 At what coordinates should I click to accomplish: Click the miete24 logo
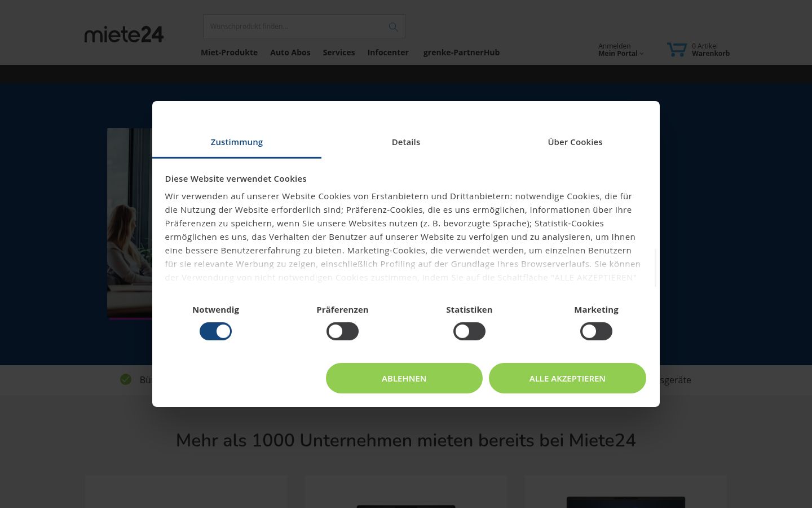tap(124, 34)
